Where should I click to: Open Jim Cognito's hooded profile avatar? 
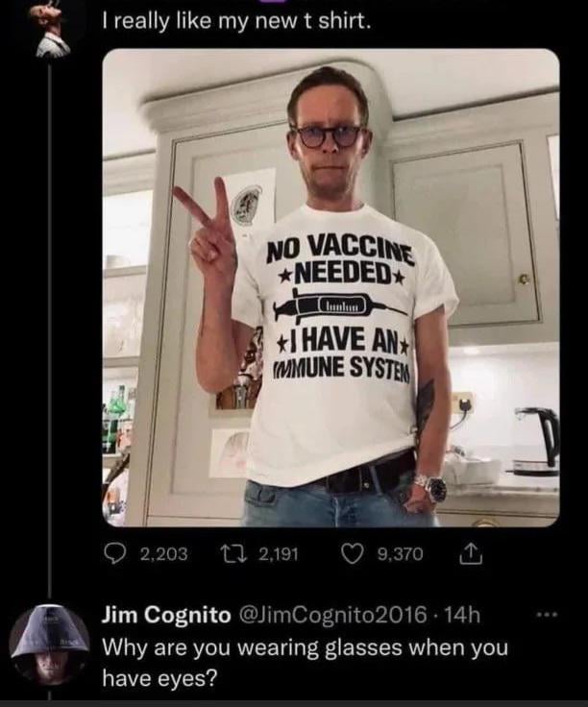[x=50, y=646]
